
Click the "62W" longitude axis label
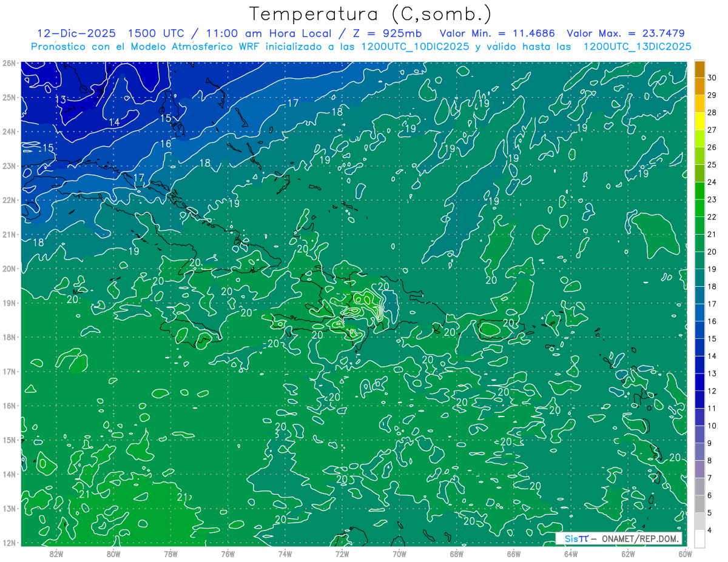(628, 554)
